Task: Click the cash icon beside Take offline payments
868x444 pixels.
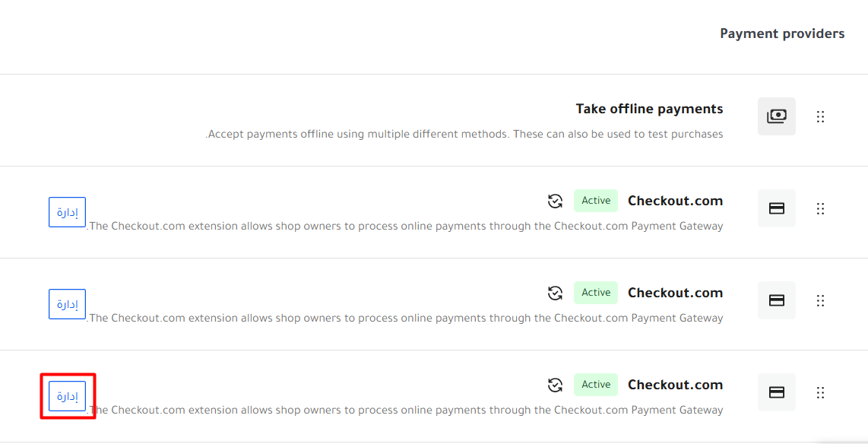Action: pos(776,116)
